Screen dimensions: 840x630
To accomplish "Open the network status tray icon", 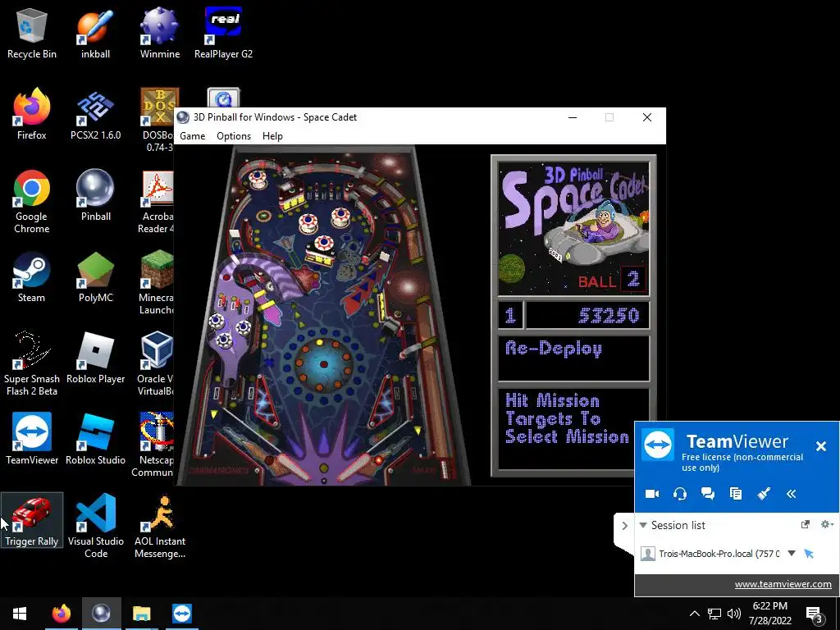I will [714, 614].
